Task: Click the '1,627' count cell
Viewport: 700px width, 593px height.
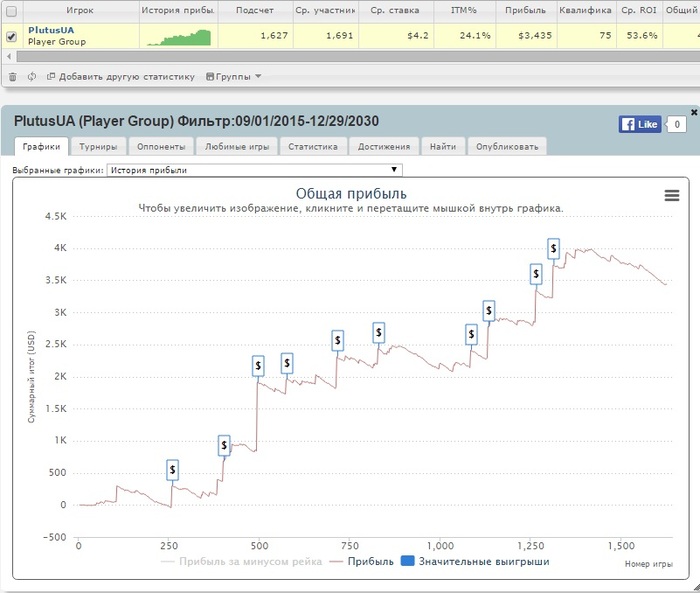Action: pyautogui.click(x=255, y=36)
